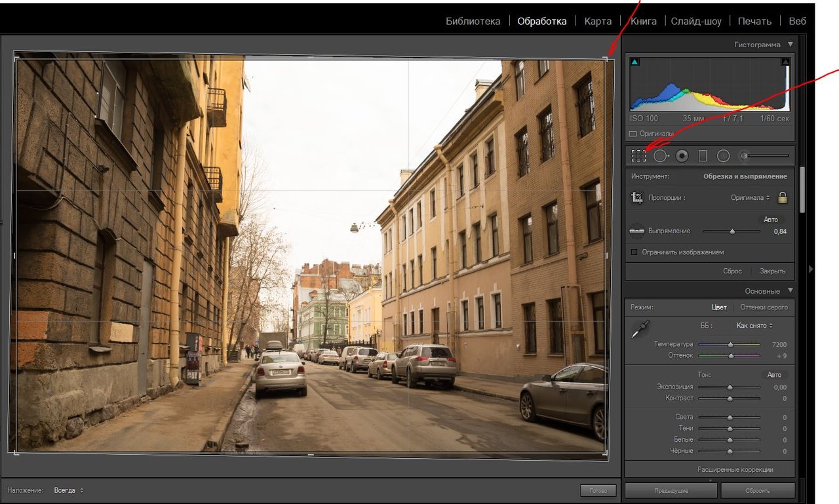839x504 pixels.
Task: Click the 35 мм focal length readout
Action: pyautogui.click(x=692, y=119)
